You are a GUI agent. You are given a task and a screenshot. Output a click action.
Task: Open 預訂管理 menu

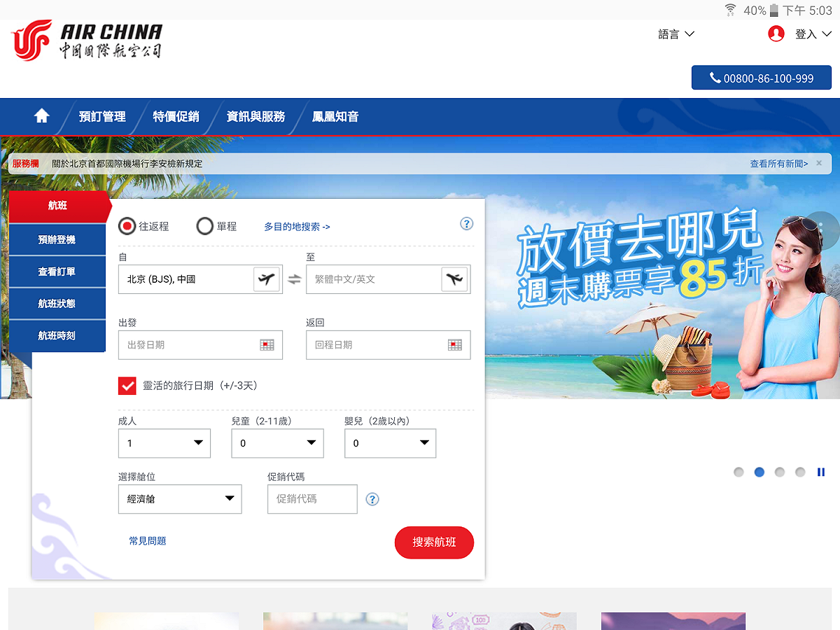(x=102, y=117)
